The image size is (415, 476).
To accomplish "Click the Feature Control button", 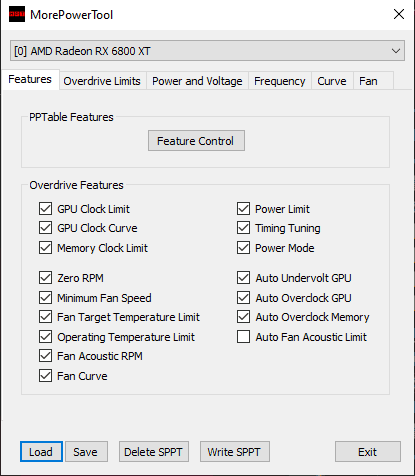I will [x=196, y=141].
